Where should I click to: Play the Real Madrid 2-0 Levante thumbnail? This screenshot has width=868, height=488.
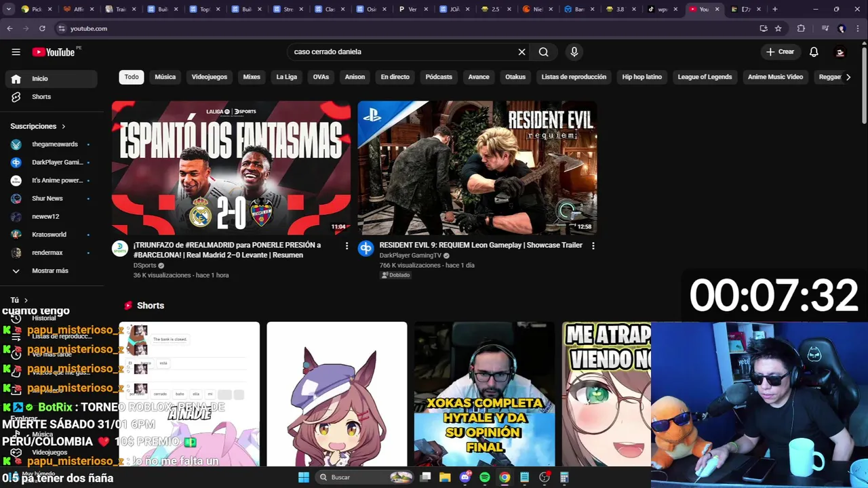pos(231,168)
